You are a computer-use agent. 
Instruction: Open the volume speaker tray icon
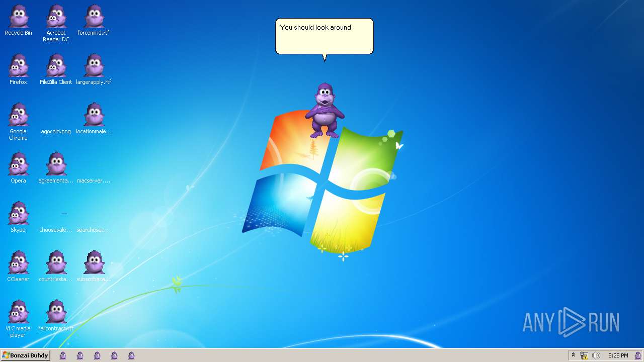tap(596, 355)
